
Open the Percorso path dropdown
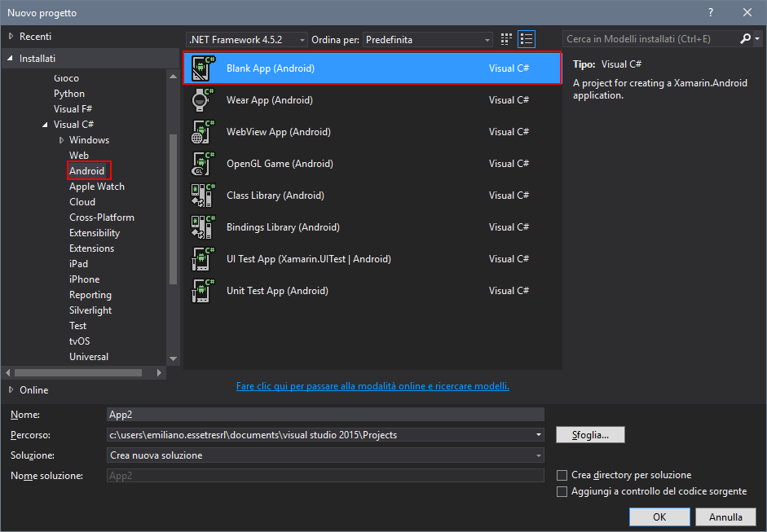[x=539, y=435]
